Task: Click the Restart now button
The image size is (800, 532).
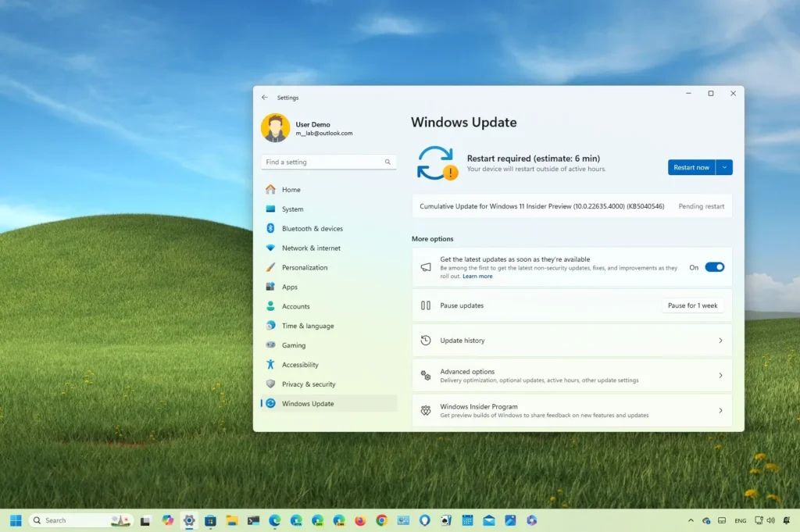Action: 691,167
